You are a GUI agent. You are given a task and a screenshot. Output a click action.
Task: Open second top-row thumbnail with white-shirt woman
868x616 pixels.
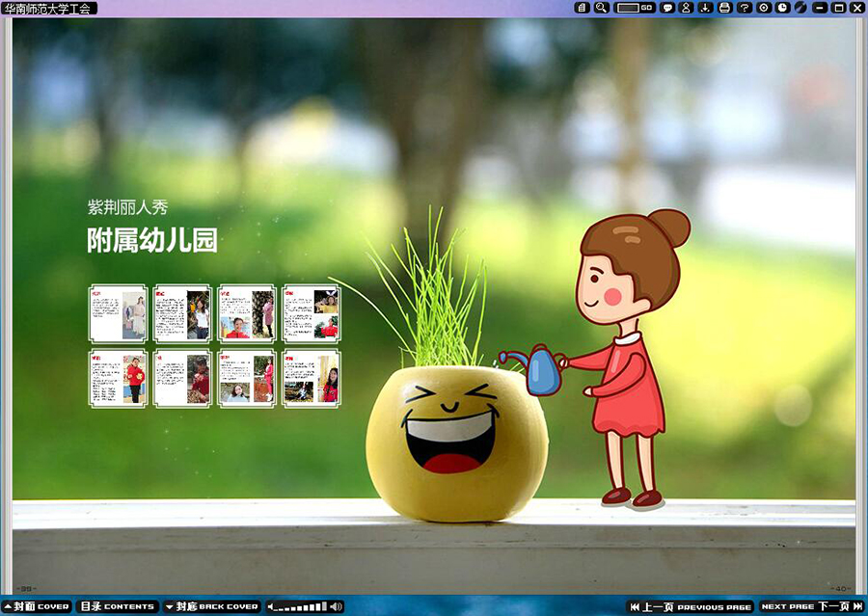(182, 314)
